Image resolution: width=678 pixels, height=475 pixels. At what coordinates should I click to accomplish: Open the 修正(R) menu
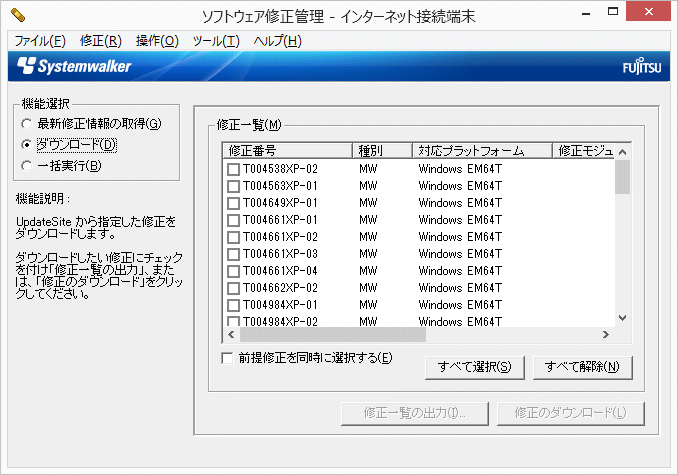point(101,41)
